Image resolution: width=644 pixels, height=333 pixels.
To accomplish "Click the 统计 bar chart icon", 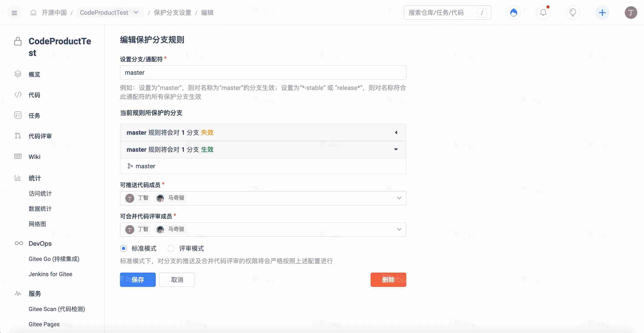I will (x=18, y=178).
